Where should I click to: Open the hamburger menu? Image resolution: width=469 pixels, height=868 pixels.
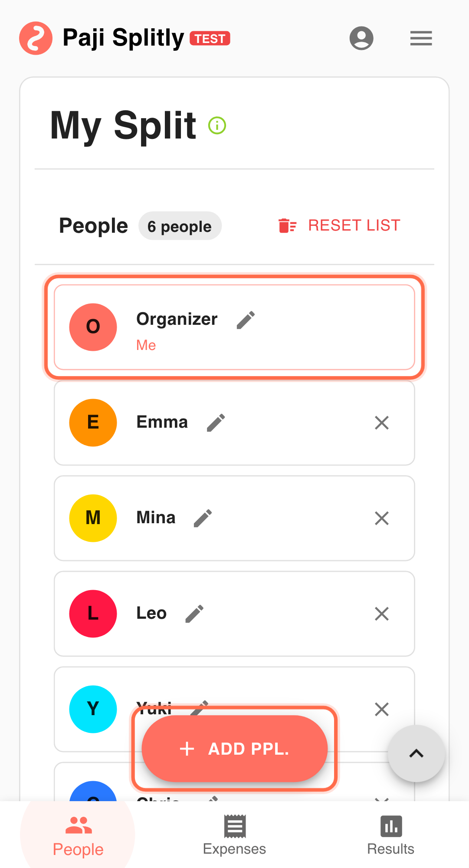tap(420, 38)
